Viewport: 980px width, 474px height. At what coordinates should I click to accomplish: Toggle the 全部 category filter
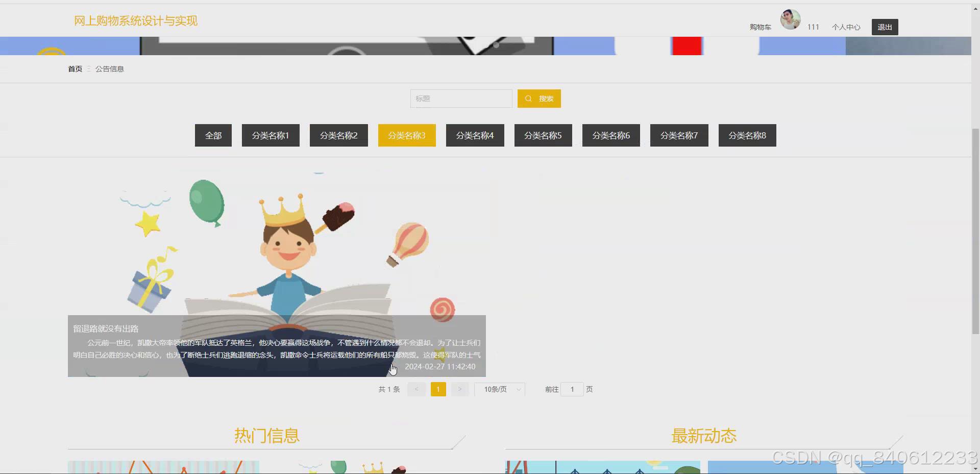pyautogui.click(x=213, y=135)
